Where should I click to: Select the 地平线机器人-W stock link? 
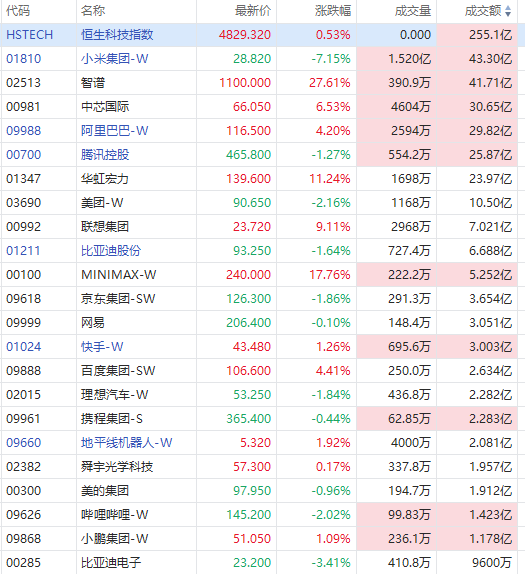point(127,443)
